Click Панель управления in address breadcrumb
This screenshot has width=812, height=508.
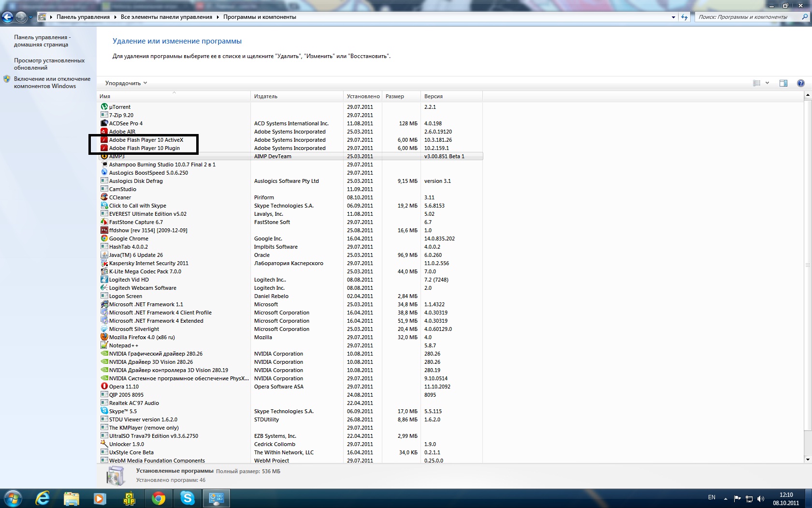pyautogui.click(x=83, y=17)
